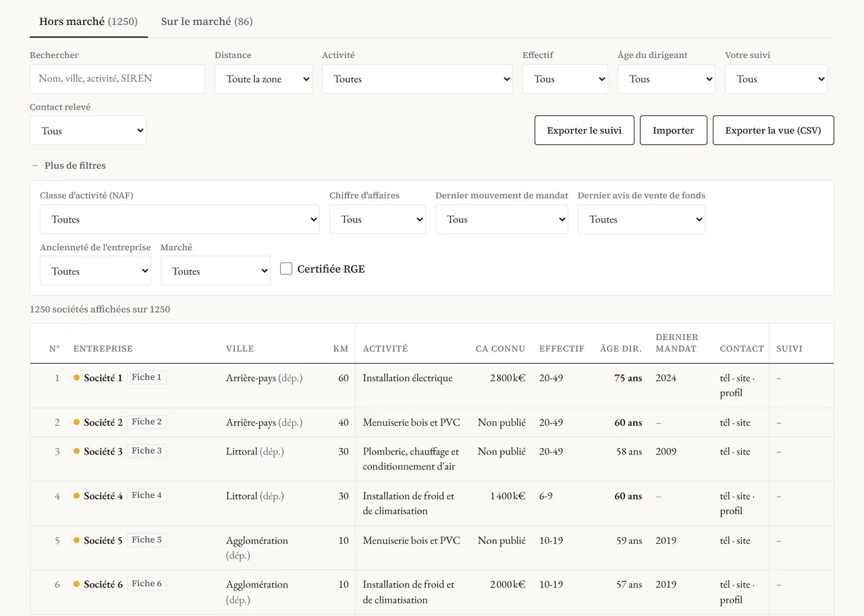Image resolution: width=864 pixels, height=616 pixels.
Task: Open the Distance dropdown
Action: coord(263,79)
